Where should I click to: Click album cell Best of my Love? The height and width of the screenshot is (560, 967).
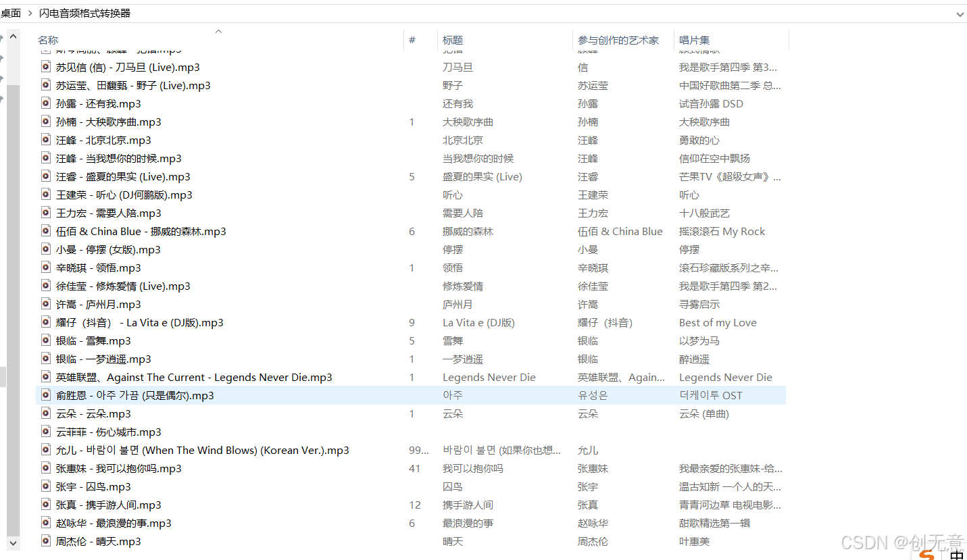[x=718, y=322]
